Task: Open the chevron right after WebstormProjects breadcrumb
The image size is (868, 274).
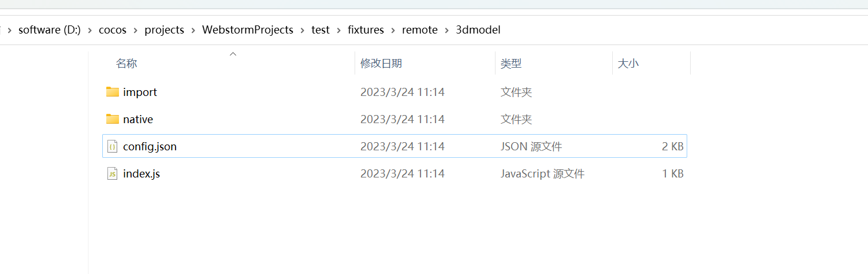Action: point(303,30)
